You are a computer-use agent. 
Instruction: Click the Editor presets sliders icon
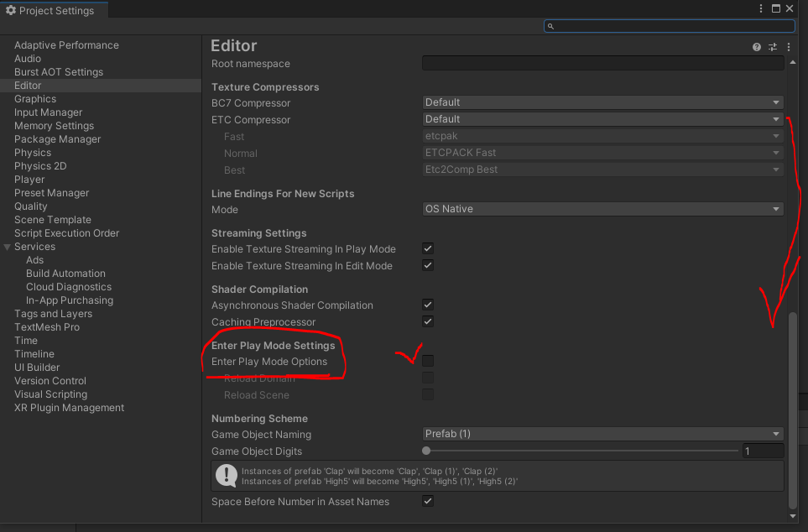click(x=773, y=48)
